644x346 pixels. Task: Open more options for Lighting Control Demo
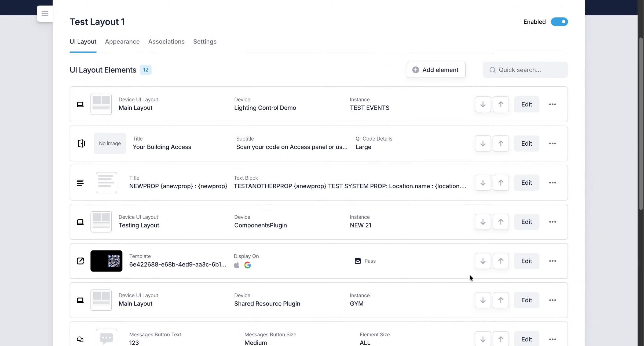tap(552, 104)
